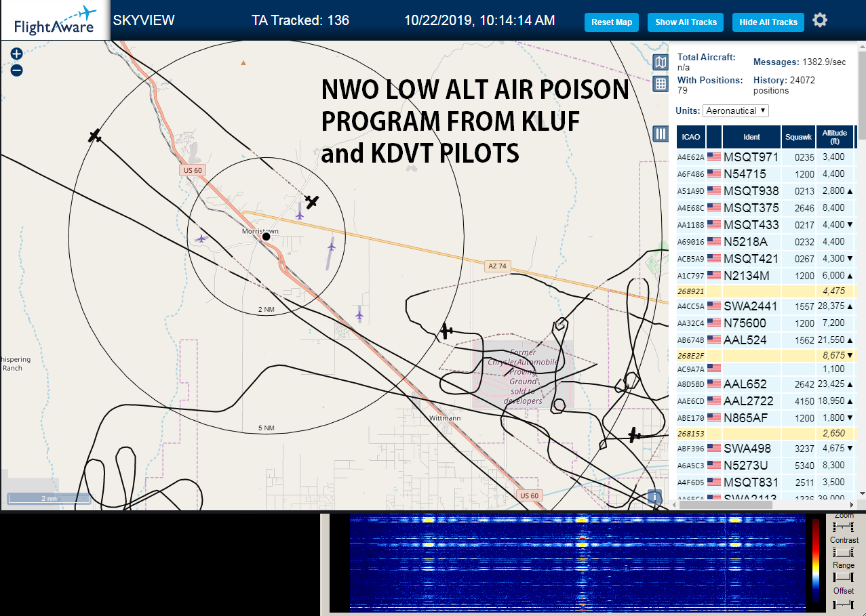866x616 pixels.
Task: Select the SWA498 aircraft row
Action: tap(766, 449)
